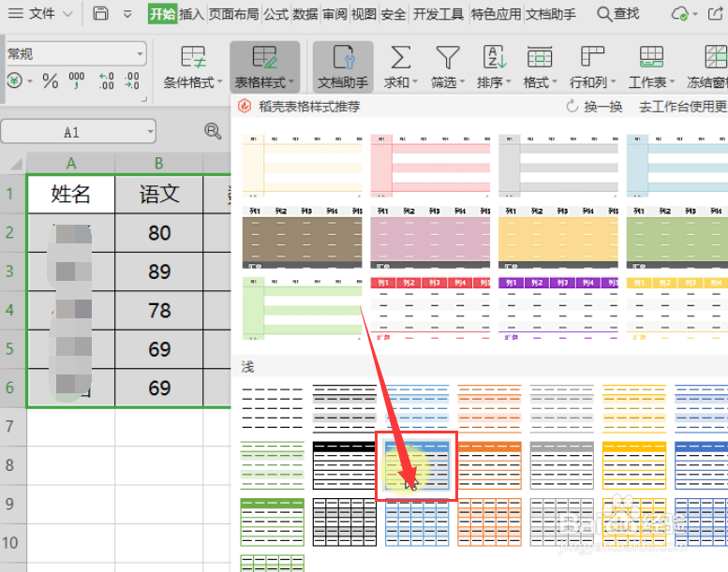Open the 常规 number format dropdown
Image resolution: width=728 pixels, height=572 pixels.
(x=76, y=53)
